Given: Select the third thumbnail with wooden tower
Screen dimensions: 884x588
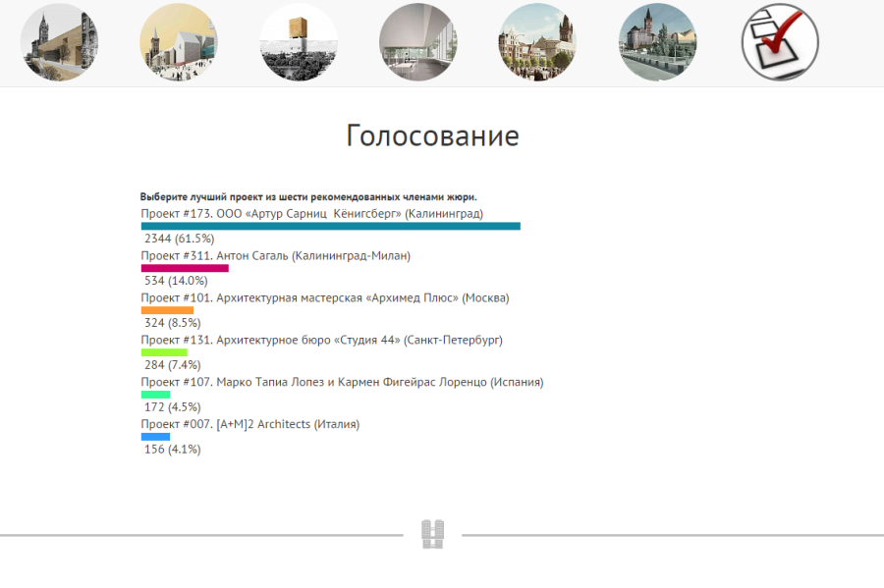Looking at the screenshot, I should pyautogui.click(x=299, y=42).
